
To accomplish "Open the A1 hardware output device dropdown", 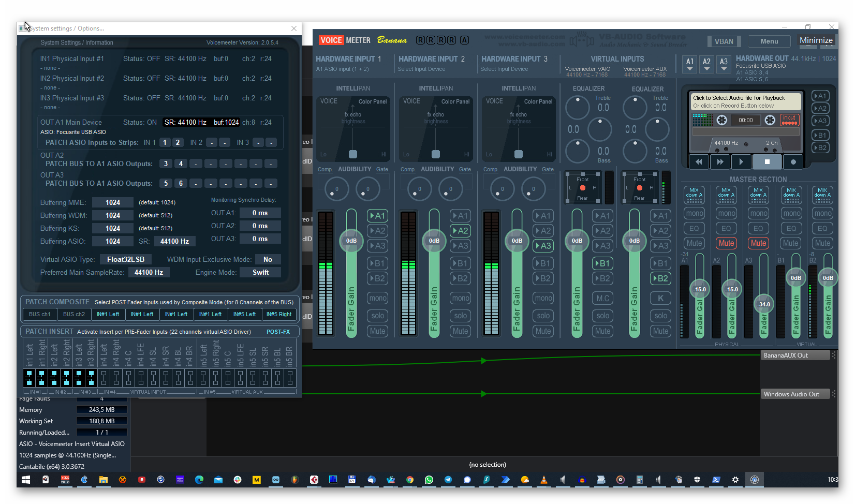I will (x=690, y=64).
